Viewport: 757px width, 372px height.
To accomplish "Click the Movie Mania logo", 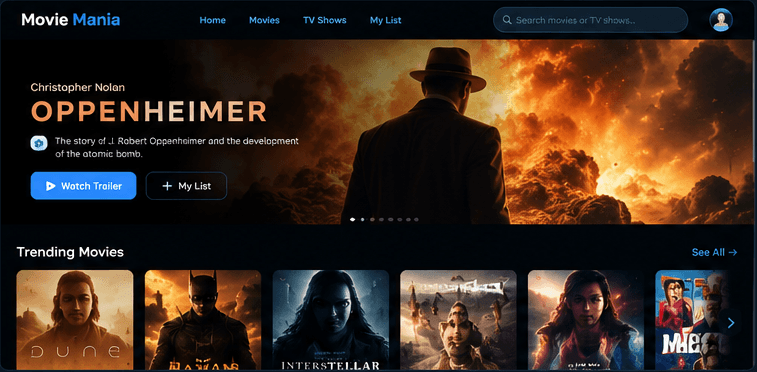I will pos(70,20).
